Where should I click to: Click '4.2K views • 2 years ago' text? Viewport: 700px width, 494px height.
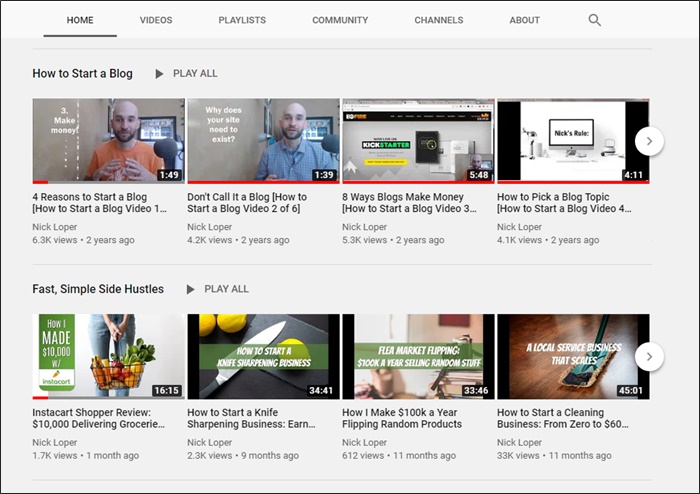click(238, 240)
